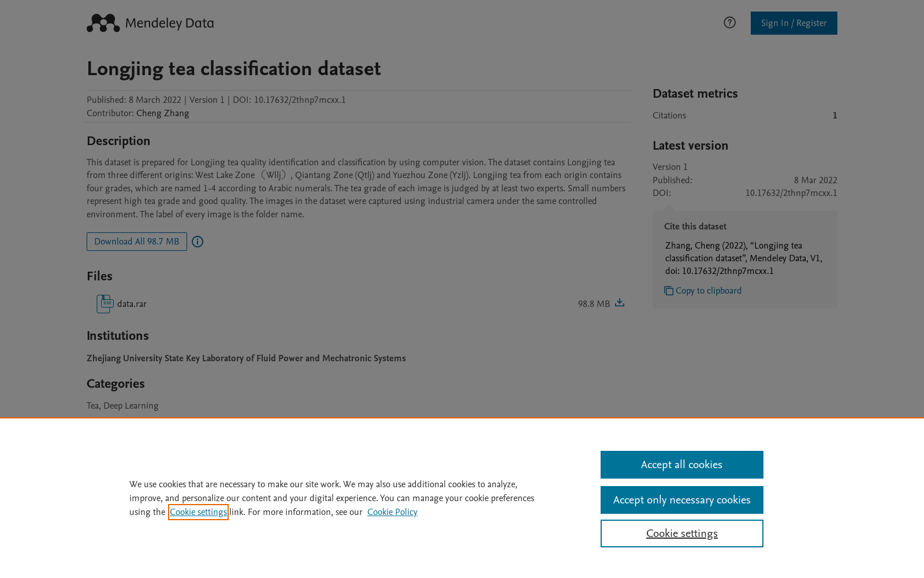The height and width of the screenshot is (578, 924).
Task: Open the help question mark icon
Action: (x=729, y=23)
